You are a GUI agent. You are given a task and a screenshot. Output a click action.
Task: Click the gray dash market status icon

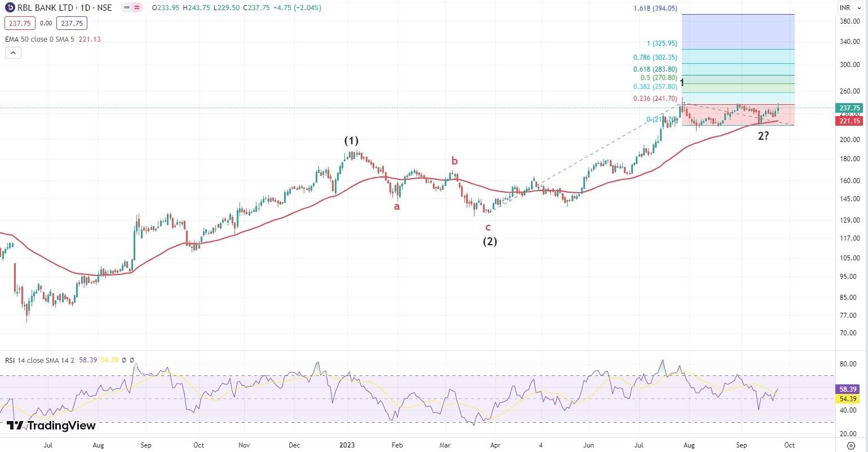(127, 8)
